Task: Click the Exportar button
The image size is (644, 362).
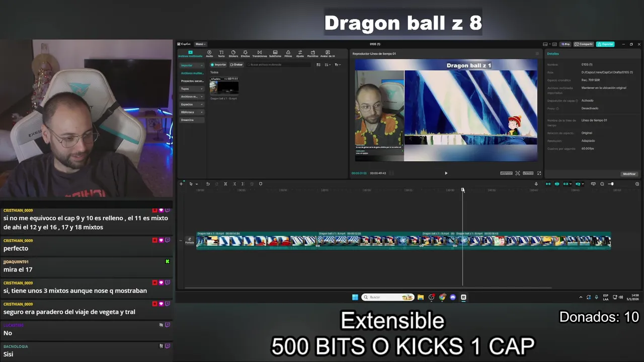Action: coord(605,44)
